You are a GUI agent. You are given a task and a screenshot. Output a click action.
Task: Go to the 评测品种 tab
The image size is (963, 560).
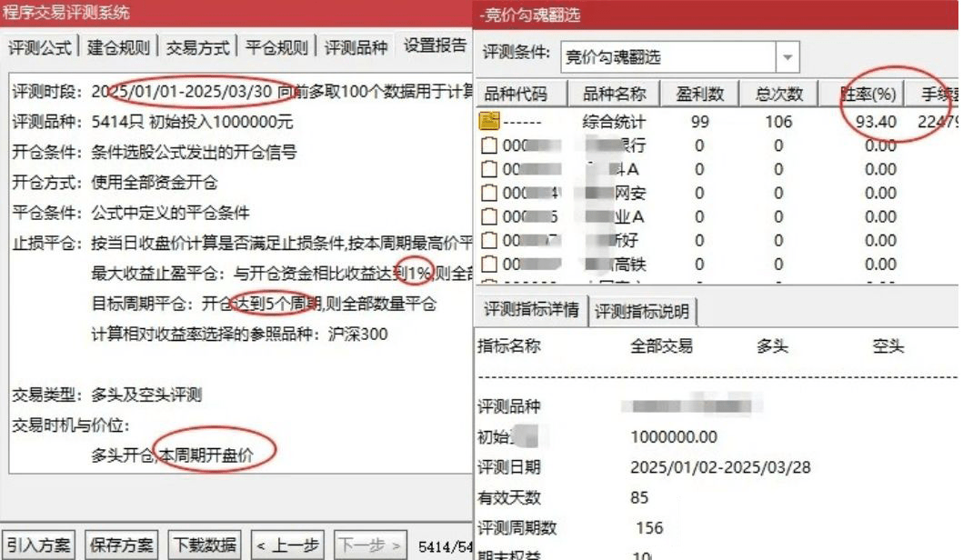click(356, 47)
